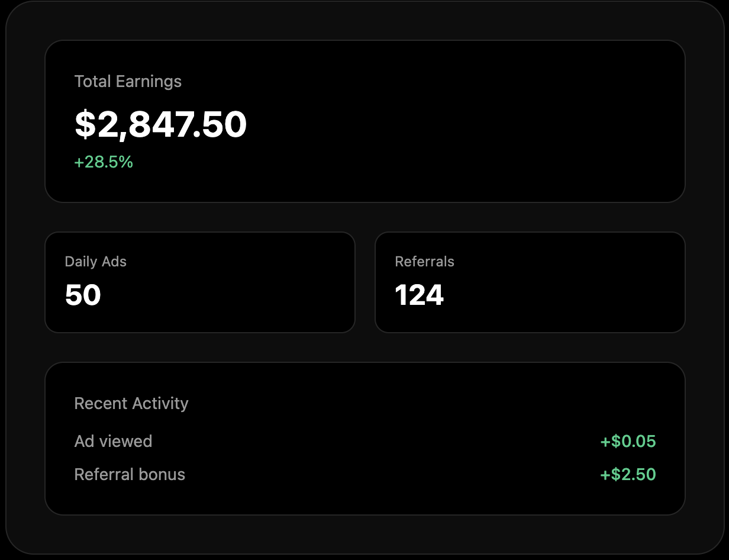Click the gap between Daily Ads and Referrals cards

365,282
